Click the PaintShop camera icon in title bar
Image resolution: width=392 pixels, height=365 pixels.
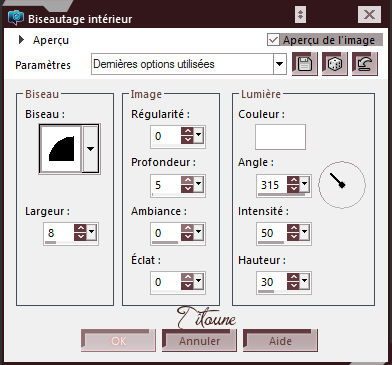click(x=16, y=17)
